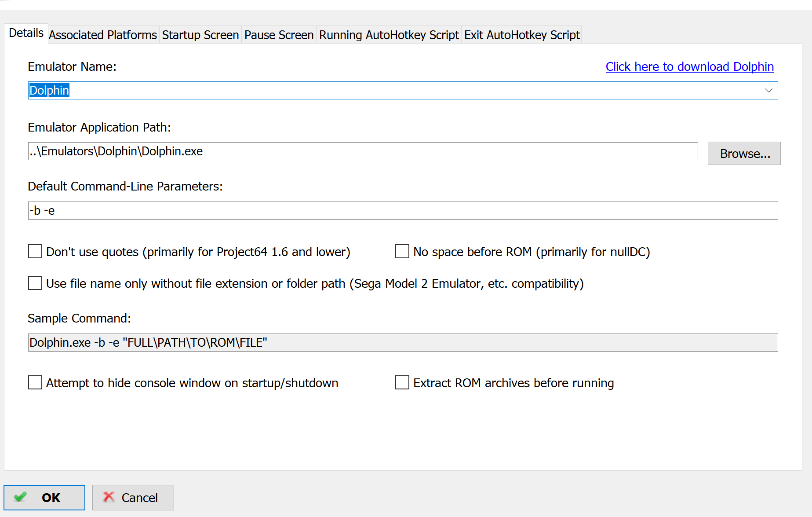Enable Attempt to hide console window
This screenshot has height=517, width=812.
click(35, 383)
